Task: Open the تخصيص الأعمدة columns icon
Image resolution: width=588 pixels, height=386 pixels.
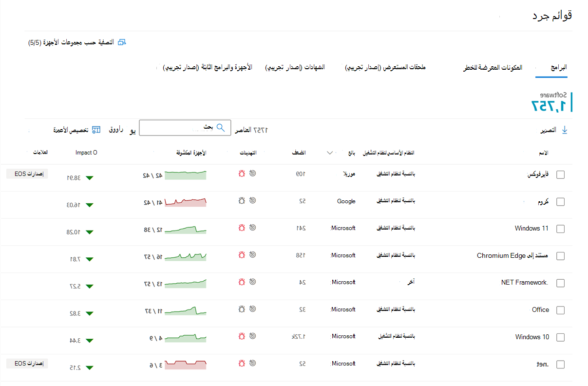Action: [x=96, y=130]
